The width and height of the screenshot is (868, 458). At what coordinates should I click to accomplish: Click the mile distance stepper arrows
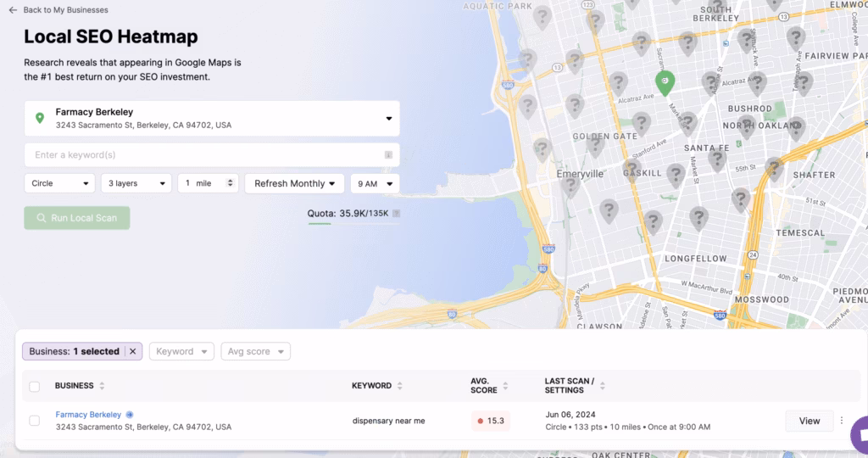click(x=230, y=183)
